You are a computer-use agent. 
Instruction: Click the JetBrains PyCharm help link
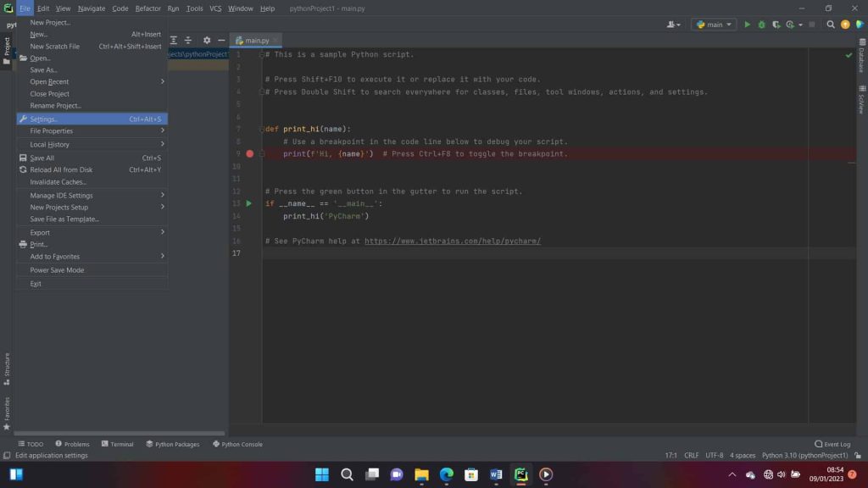452,241
